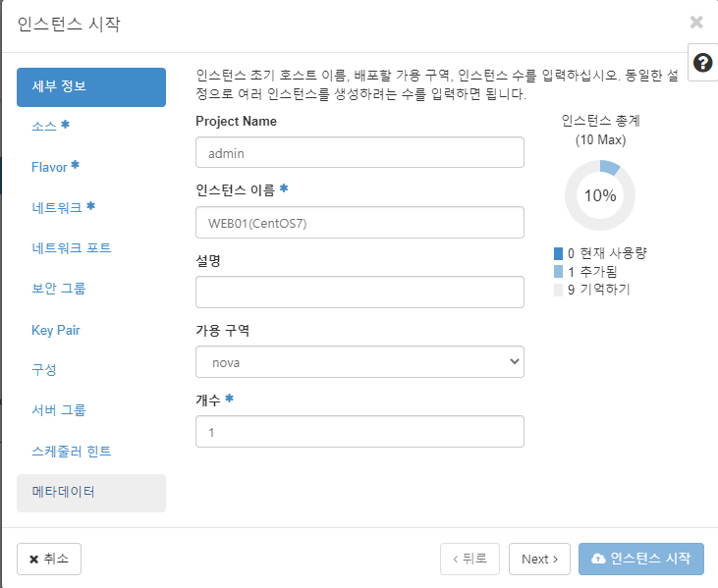Click the (10 Max) quota text
Screen dimensions: 718x588
600,140
